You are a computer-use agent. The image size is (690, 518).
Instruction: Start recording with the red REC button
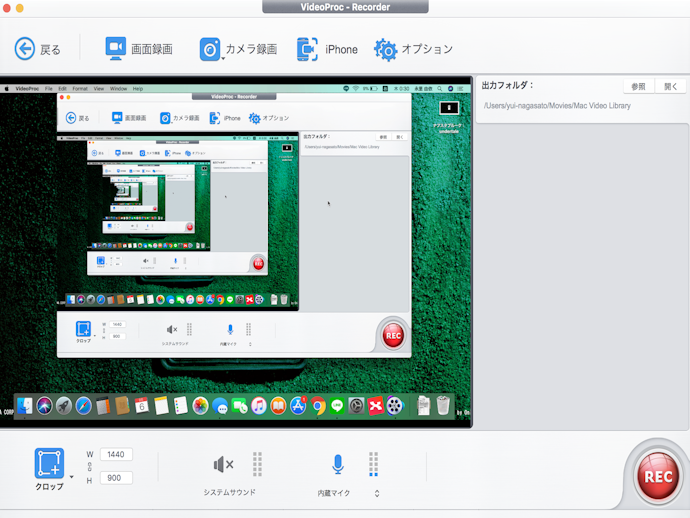657,476
